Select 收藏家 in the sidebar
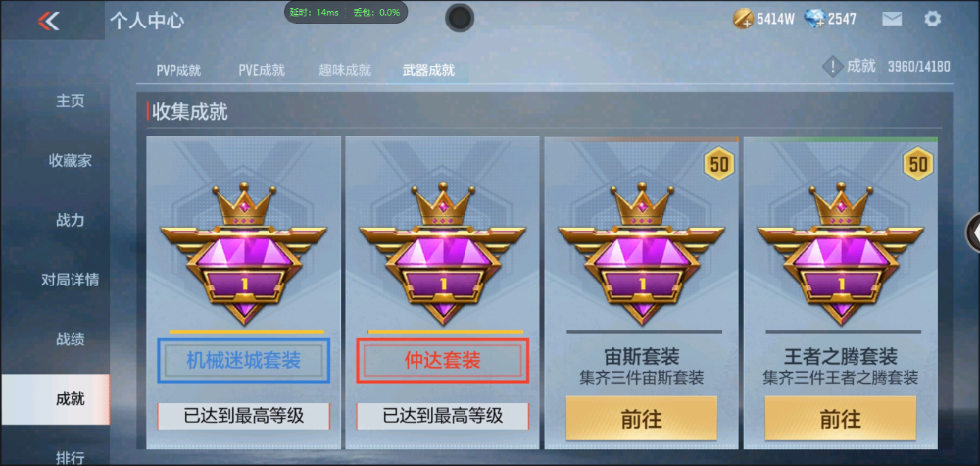 pyautogui.click(x=70, y=161)
